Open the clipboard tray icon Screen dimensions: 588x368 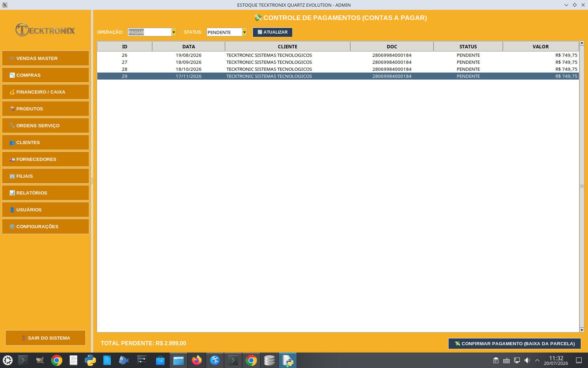496,360
